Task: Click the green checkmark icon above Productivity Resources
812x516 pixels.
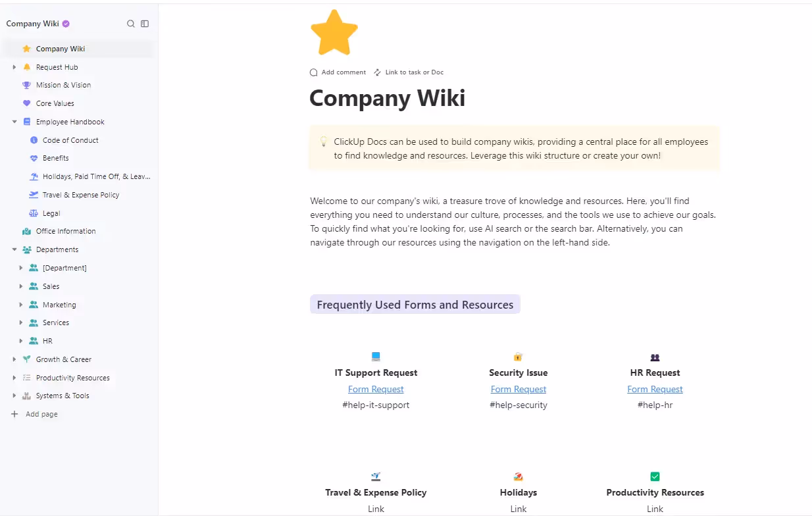Action: [655, 476]
